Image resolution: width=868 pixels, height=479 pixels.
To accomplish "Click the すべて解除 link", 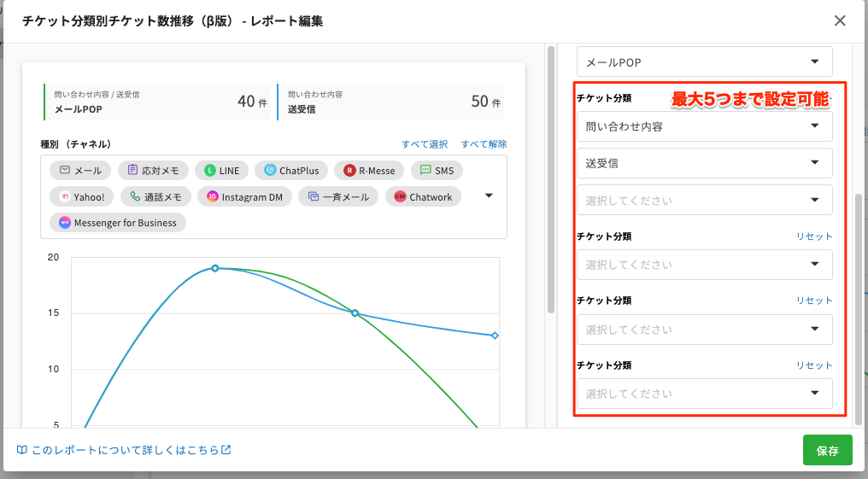I will click(484, 144).
